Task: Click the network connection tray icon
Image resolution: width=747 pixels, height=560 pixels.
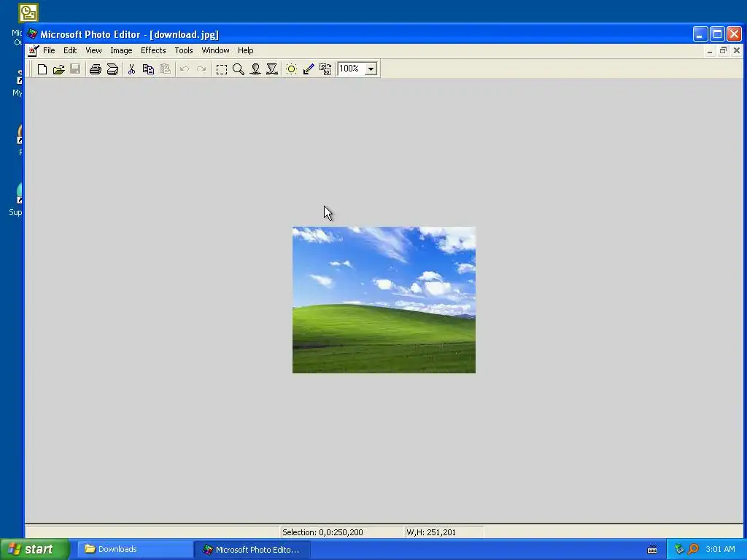Action: (679, 549)
